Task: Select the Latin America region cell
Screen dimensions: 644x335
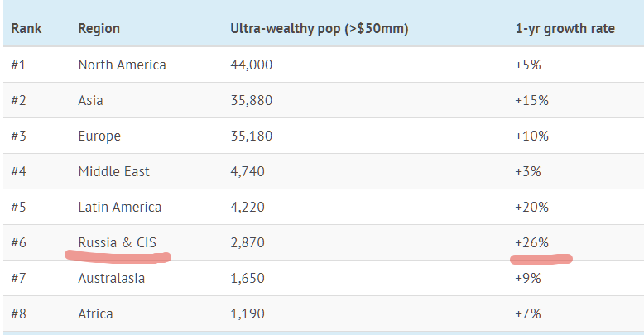Action: (119, 207)
